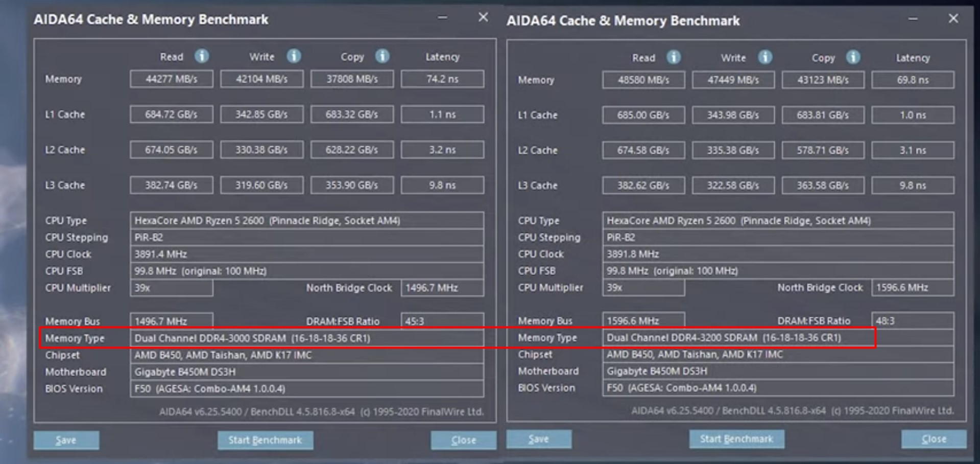Select Memory Latency value 74.2 ns
The height and width of the screenshot is (464, 980).
point(442,79)
